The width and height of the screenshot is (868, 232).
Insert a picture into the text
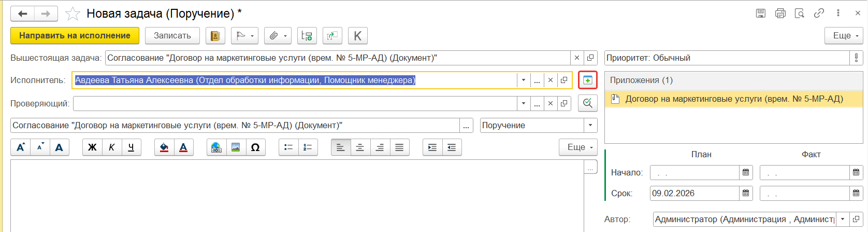[x=236, y=147]
